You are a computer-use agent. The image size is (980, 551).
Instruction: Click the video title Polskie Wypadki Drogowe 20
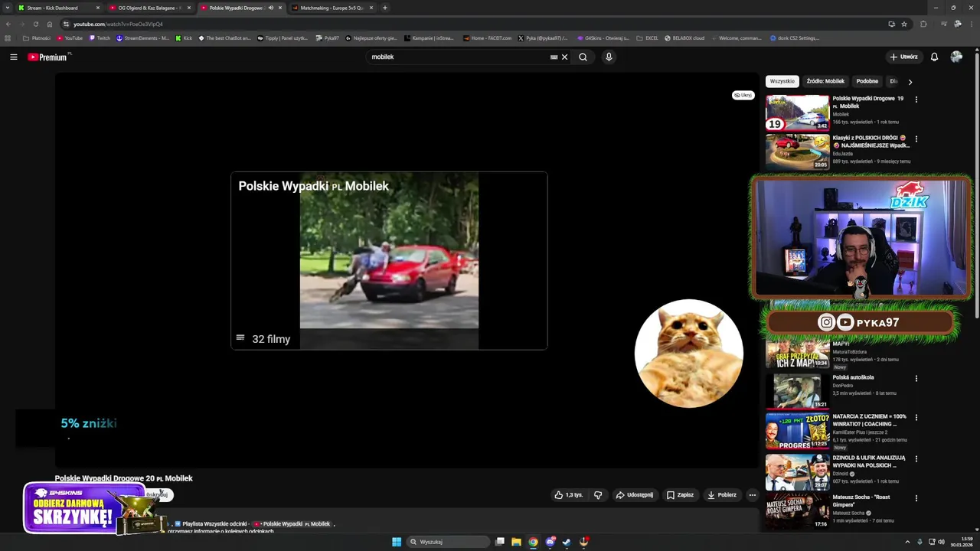[x=123, y=478]
